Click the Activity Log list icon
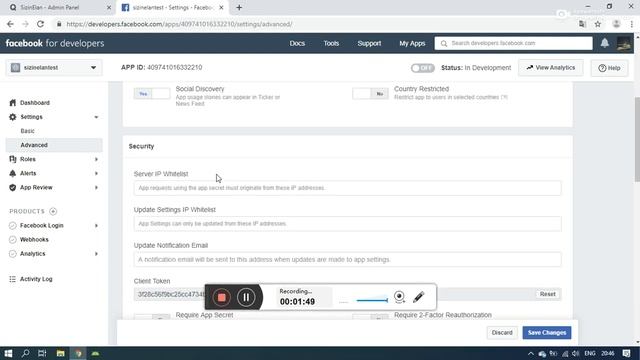This screenshot has height=360, width=640. click(x=13, y=279)
